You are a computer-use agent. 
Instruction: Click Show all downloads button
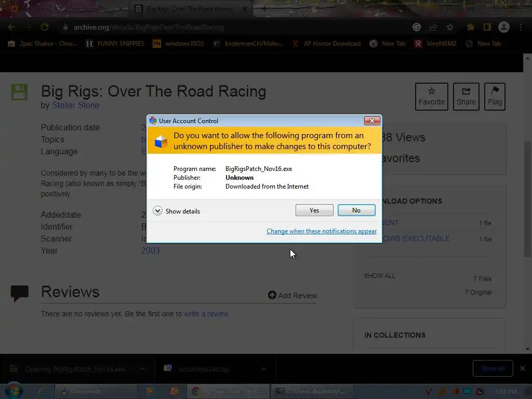[493, 368]
